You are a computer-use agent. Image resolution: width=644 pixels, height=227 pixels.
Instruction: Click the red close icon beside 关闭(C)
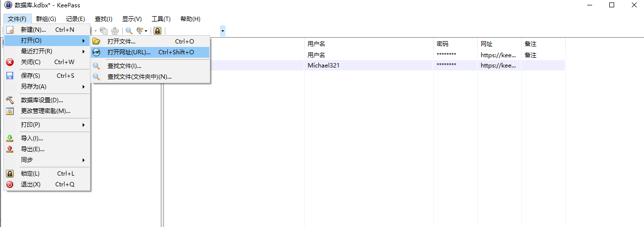[x=10, y=62]
